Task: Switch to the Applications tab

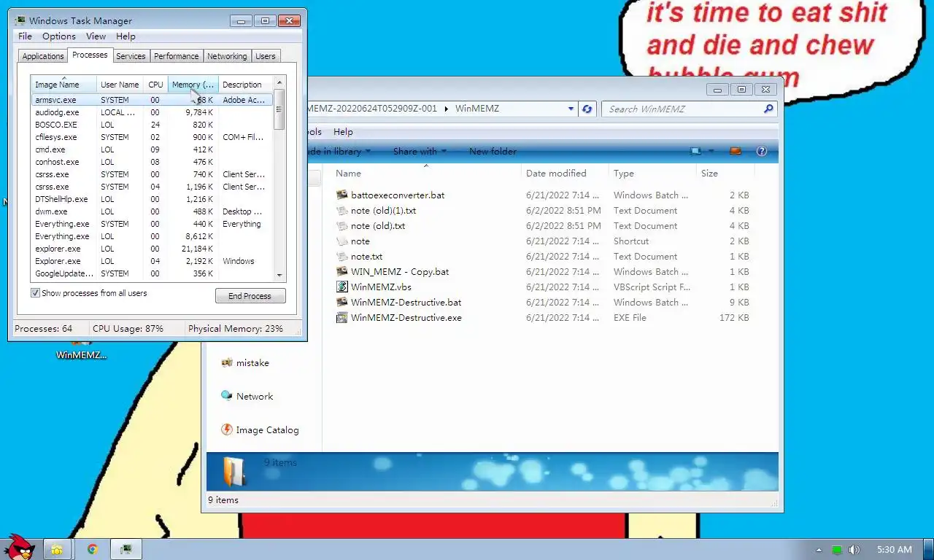Action: (43, 56)
